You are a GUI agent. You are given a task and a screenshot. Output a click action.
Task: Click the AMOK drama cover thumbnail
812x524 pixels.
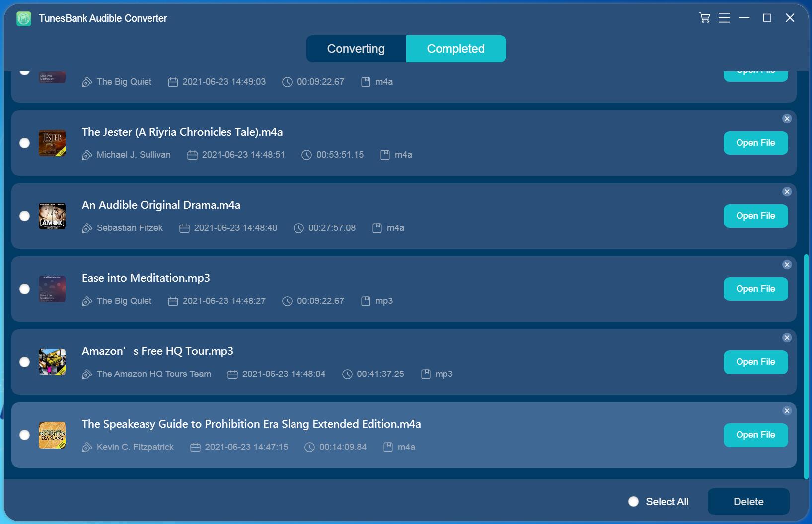[52, 216]
